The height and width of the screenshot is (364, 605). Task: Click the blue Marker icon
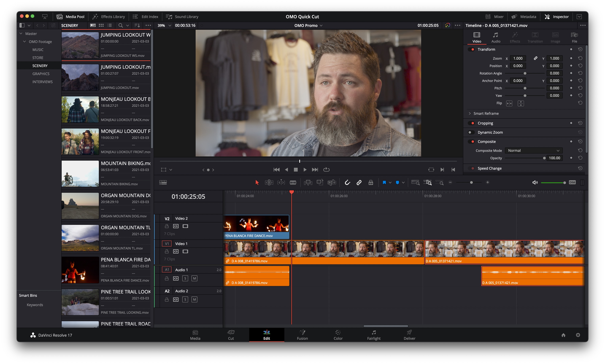click(x=397, y=182)
